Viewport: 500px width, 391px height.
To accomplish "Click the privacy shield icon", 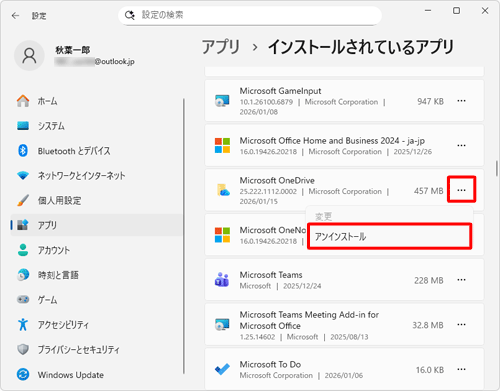I will [23, 349].
